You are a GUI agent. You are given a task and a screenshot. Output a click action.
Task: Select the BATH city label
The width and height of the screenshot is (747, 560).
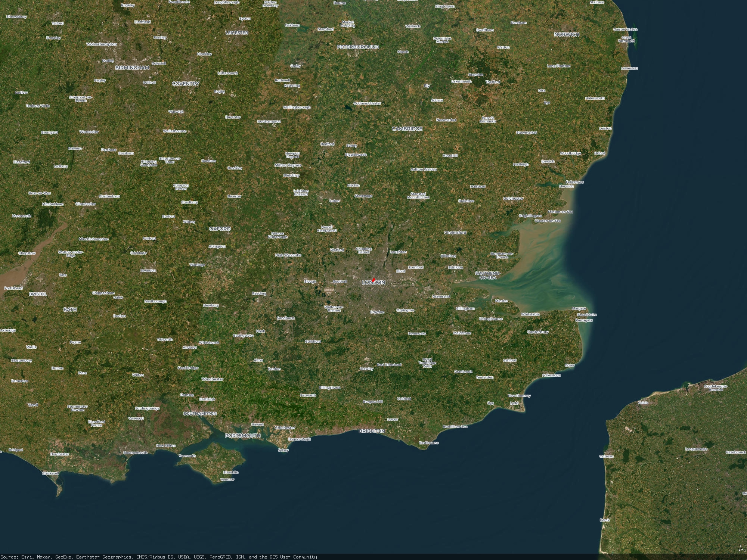tap(70, 309)
